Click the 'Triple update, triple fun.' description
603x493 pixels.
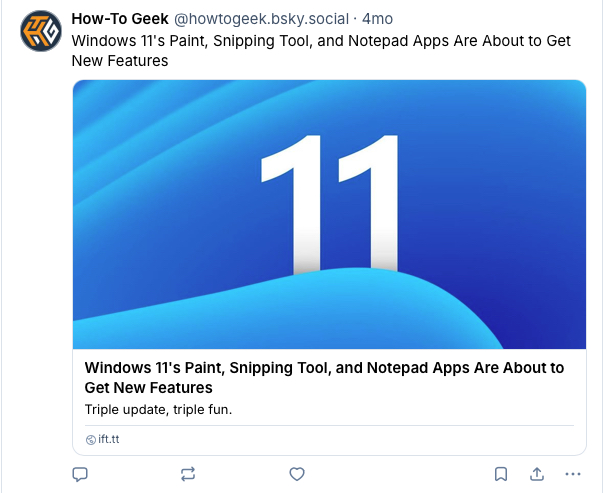pyautogui.click(x=158, y=408)
